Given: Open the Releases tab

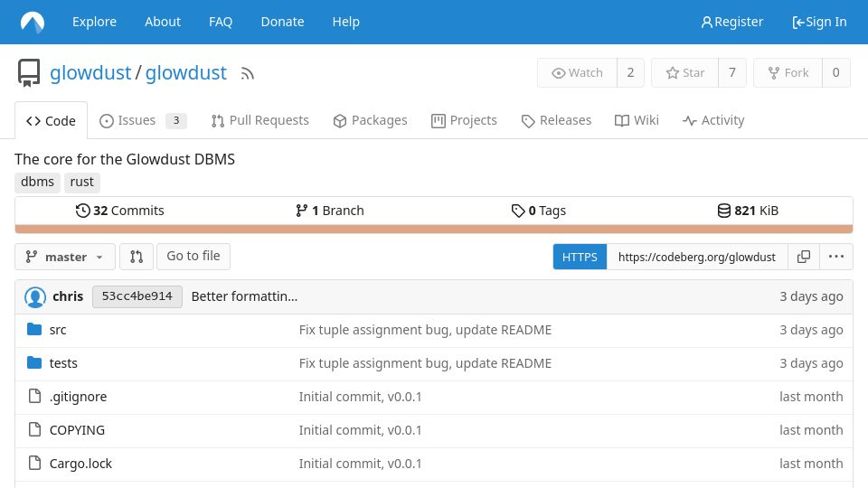Looking at the screenshot, I should (x=556, y=120).
